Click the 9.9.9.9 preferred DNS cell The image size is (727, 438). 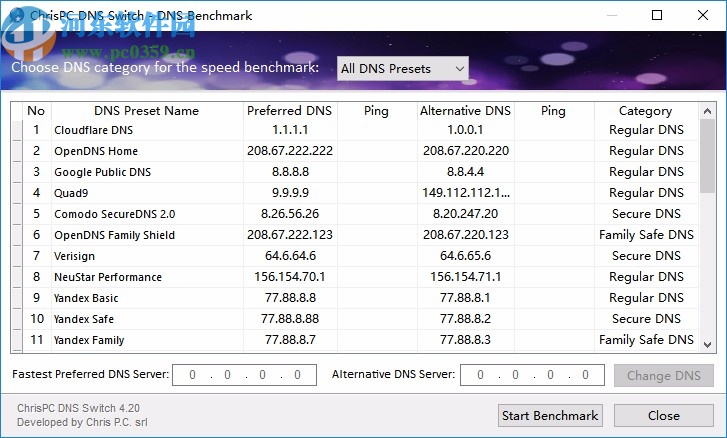290,193
